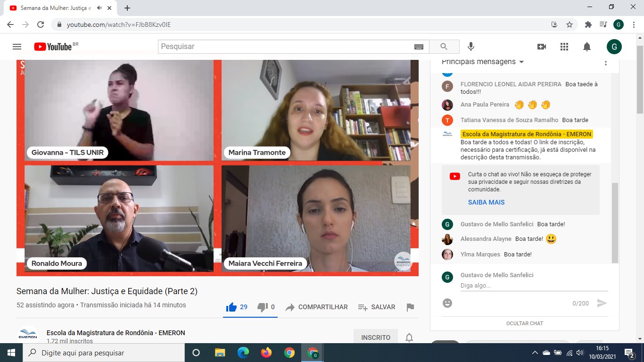
Task: Open the chat three-dot options menu
Action: (606, 63)
